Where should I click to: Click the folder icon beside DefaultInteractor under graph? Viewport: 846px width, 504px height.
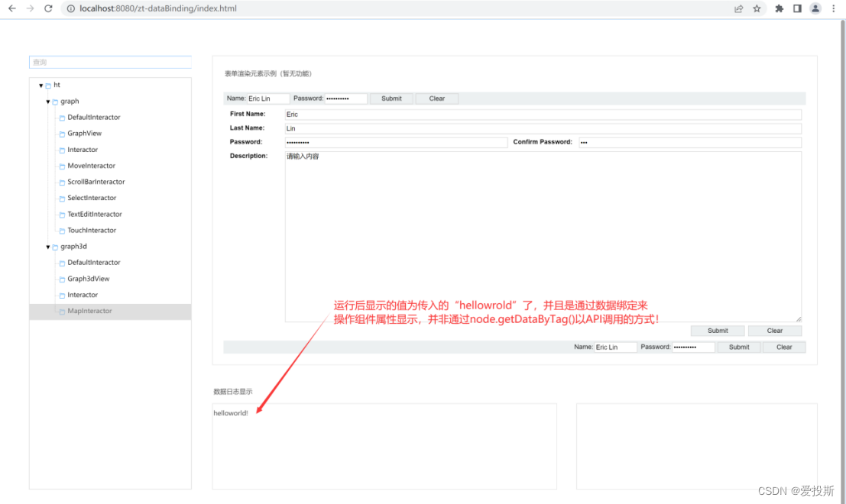click(60, 117)
